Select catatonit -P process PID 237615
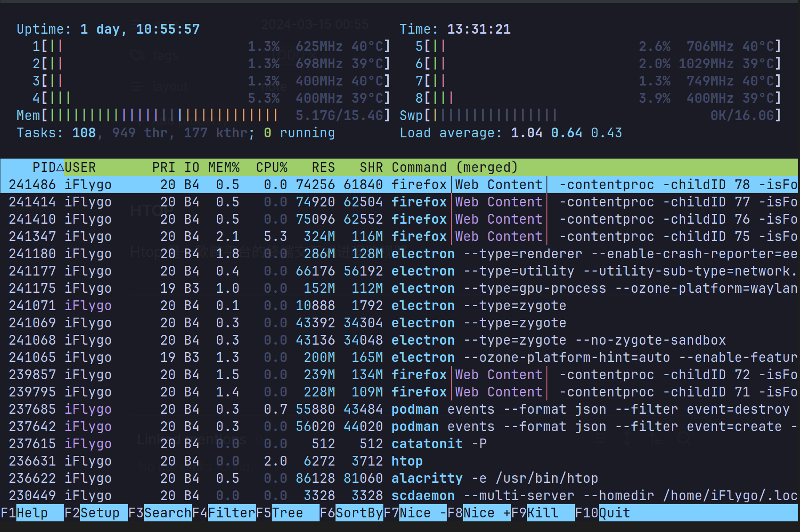Image resolution: width=800 pixels, height=532 pixels. tap(399, 444)
